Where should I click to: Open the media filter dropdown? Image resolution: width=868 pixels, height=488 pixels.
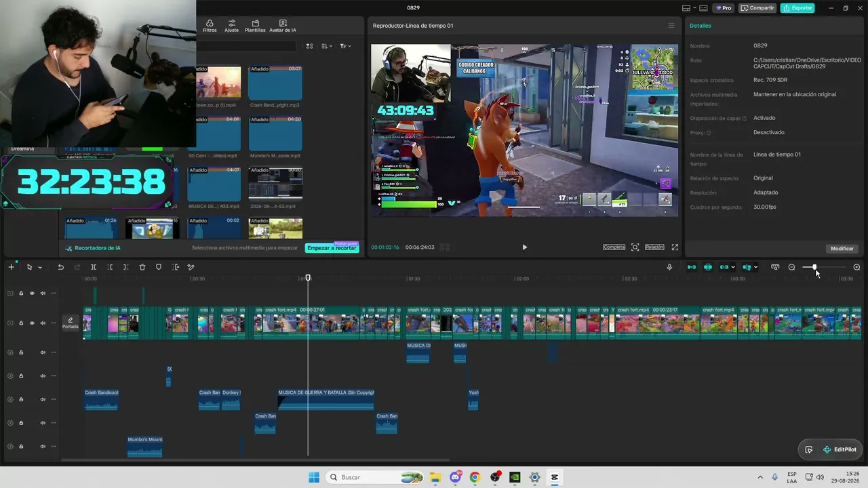point(344,46)
